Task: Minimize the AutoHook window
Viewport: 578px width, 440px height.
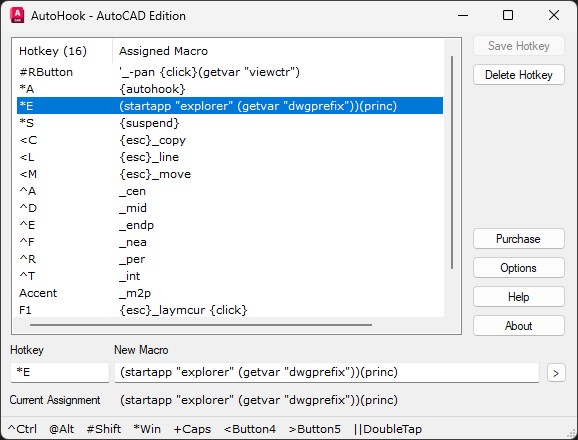Action: [463, 15]
